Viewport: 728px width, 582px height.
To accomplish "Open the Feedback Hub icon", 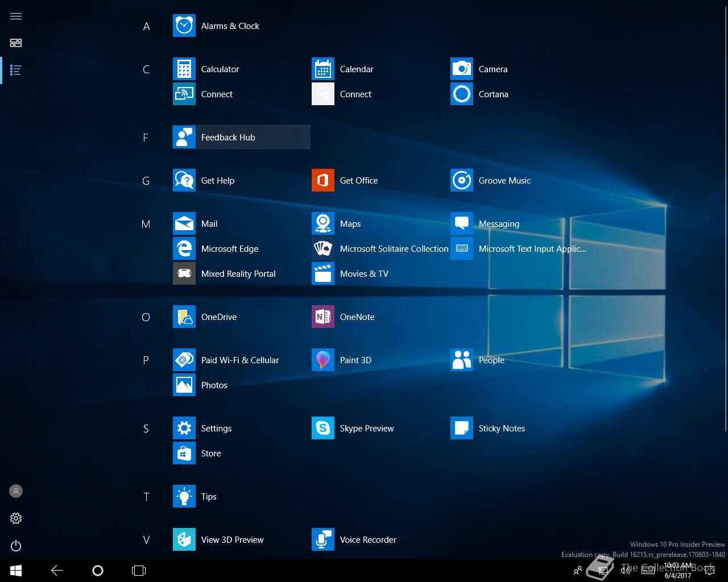I will tap(184, 138).
